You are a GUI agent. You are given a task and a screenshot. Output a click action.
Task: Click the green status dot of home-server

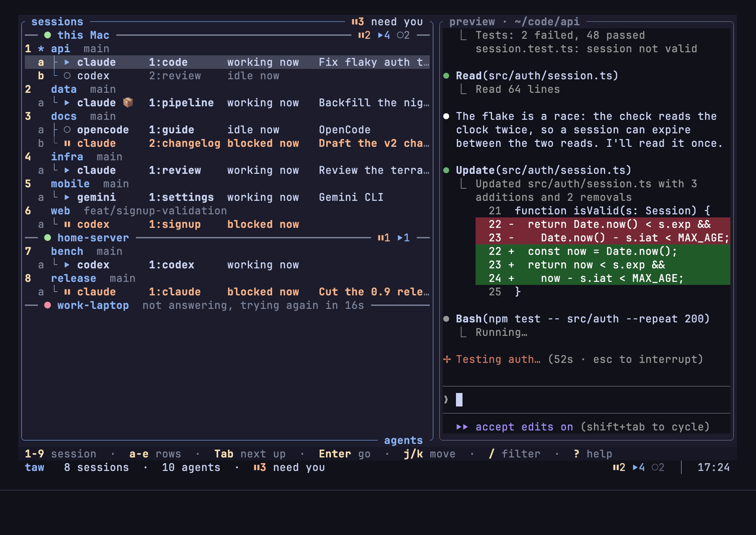pyautogui.click(x=47, y=238)
